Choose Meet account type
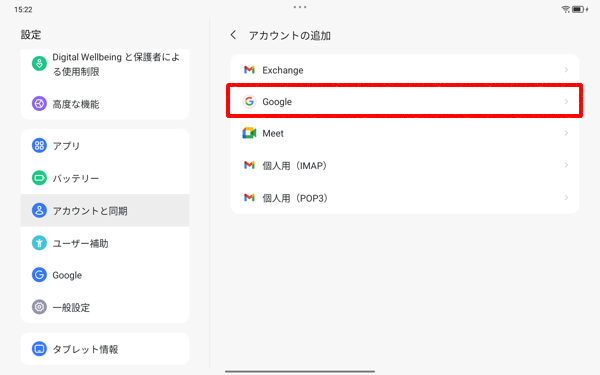The height and width of the screenshot is (375, 600). 405,133
